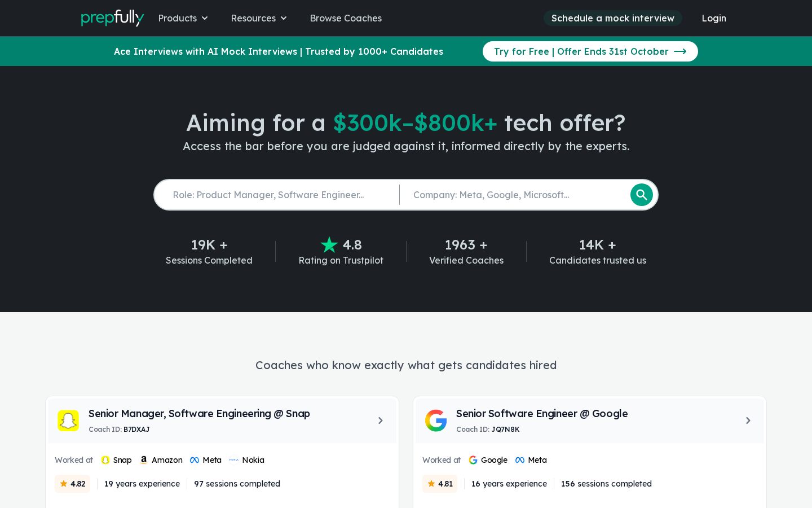This screenshot has width=812, height=508.
Task: Click the 19K + Sessions Completed stat
Action: [x=209, y=252]
